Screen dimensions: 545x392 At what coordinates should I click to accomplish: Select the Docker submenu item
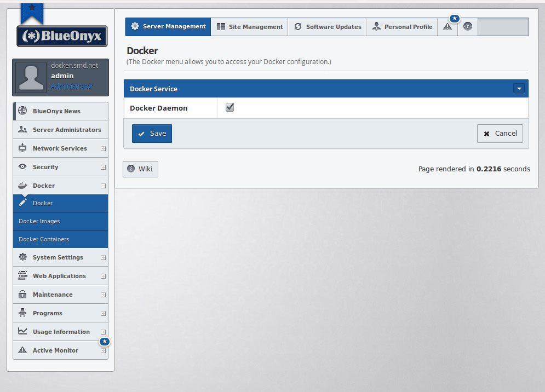60,203
